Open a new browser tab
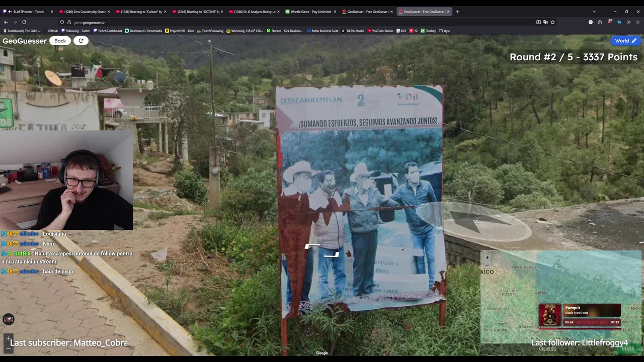Viewport: 644px width, 362px height. click(457, 12)
